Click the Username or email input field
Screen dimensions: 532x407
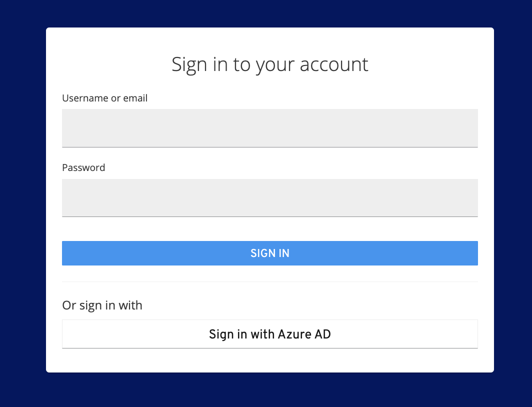tap(269, 127)
